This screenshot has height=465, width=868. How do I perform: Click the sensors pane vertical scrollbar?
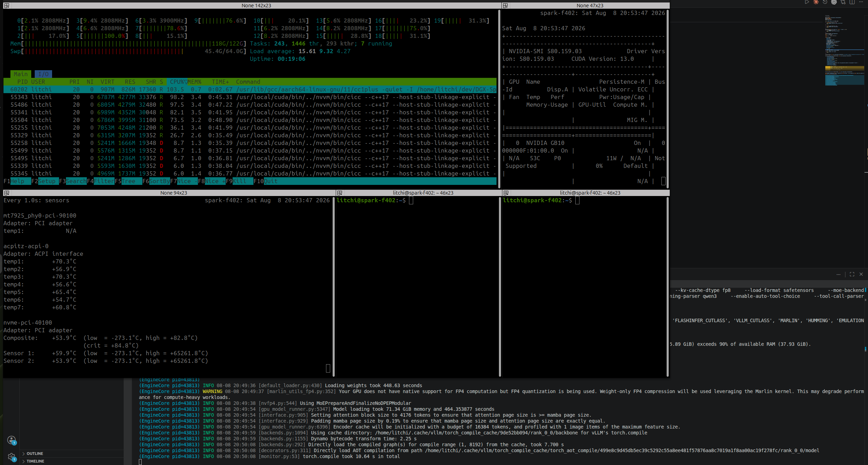click(x=334, y=287)
